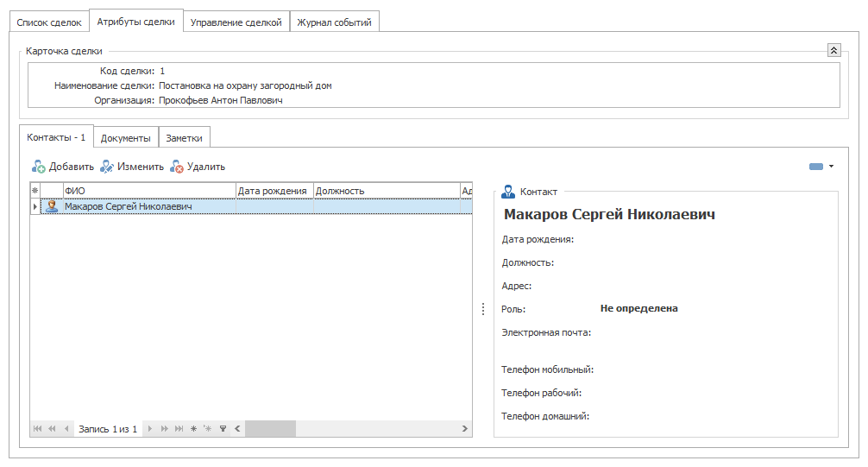Sort by ФИО column header
Image resolution: width=868 pixels, height=467 pixels.
coord(149,191)
